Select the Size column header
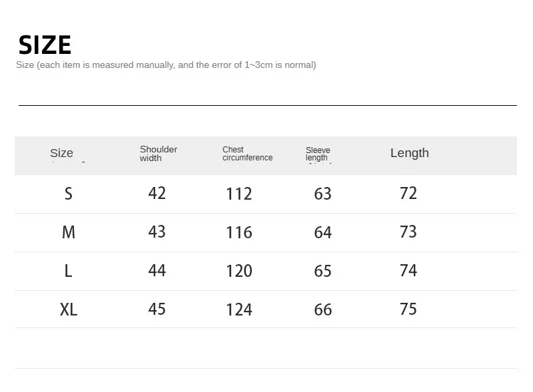 pos(61,153)
